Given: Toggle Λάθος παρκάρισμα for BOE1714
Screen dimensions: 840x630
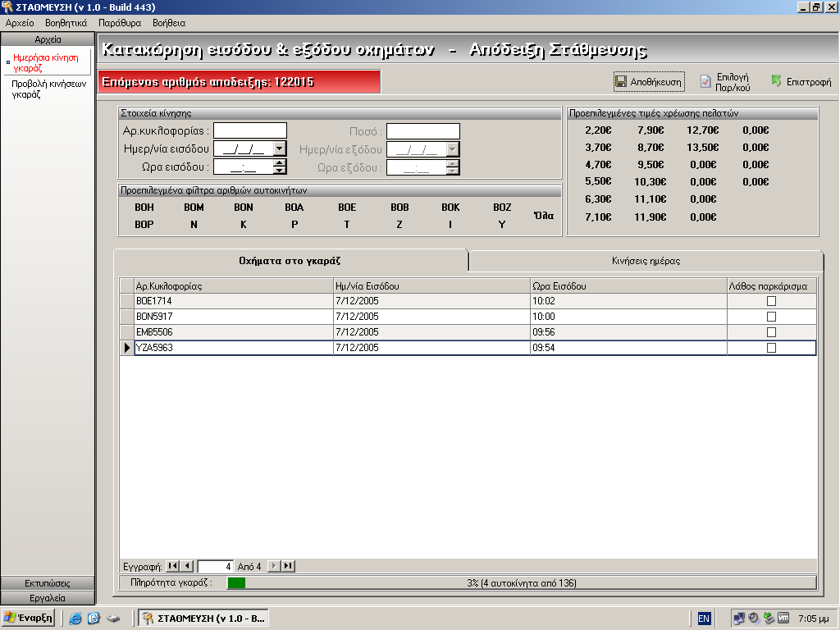Looking at the screenshot, I should point(771,301).
